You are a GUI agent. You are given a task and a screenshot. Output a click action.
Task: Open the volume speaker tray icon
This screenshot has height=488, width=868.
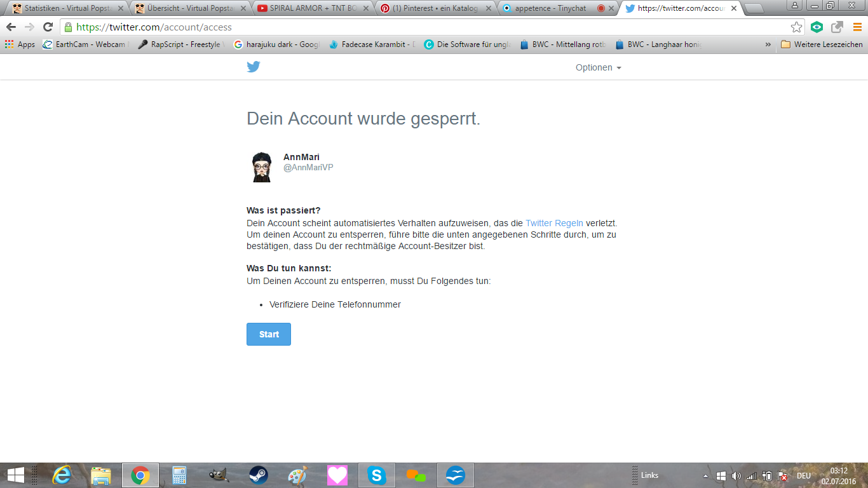[736, 475]
